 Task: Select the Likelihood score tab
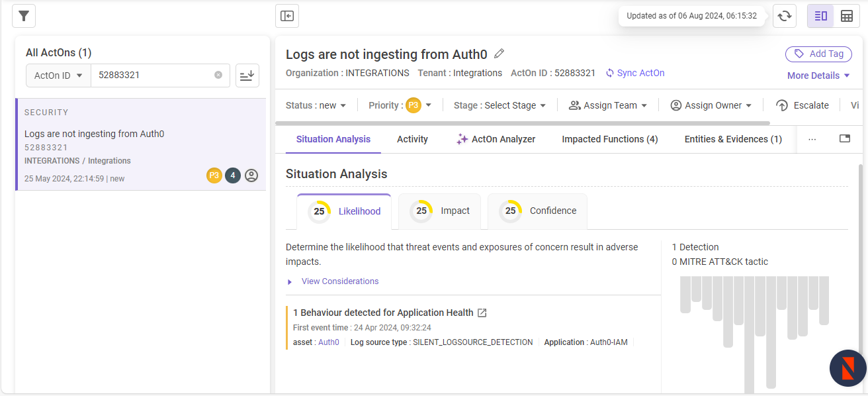coord(344,211)
